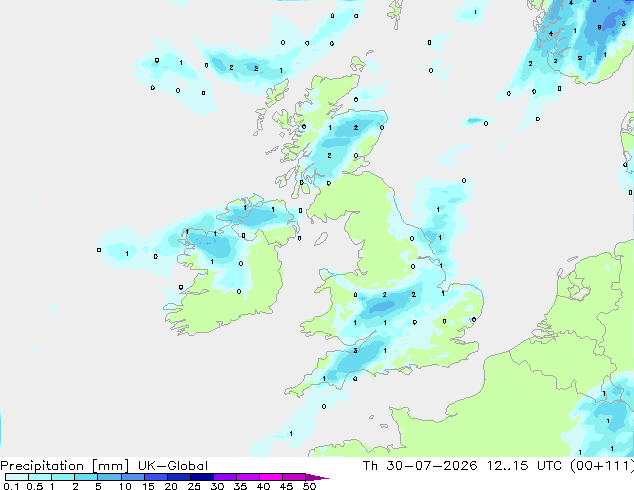
Task: Click the '10' legend scale label
Action: pyautogui.click(x=125, y=486)
